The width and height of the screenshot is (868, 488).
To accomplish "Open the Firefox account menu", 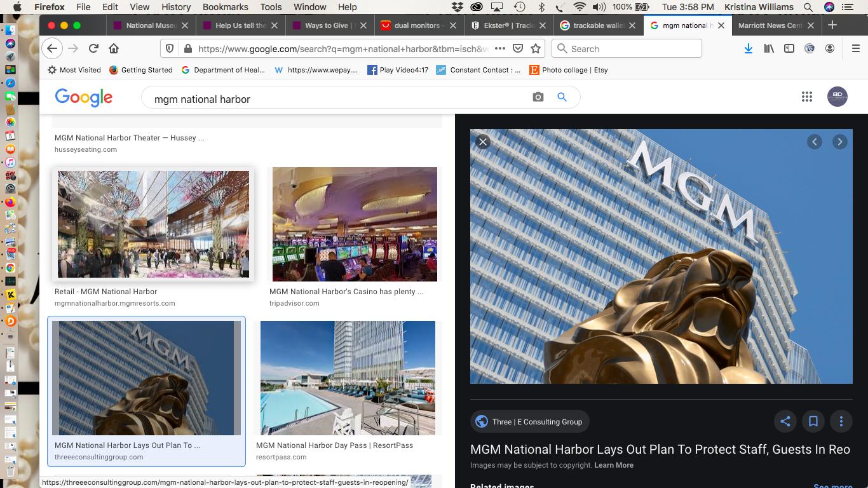I will tap(830, 48).
